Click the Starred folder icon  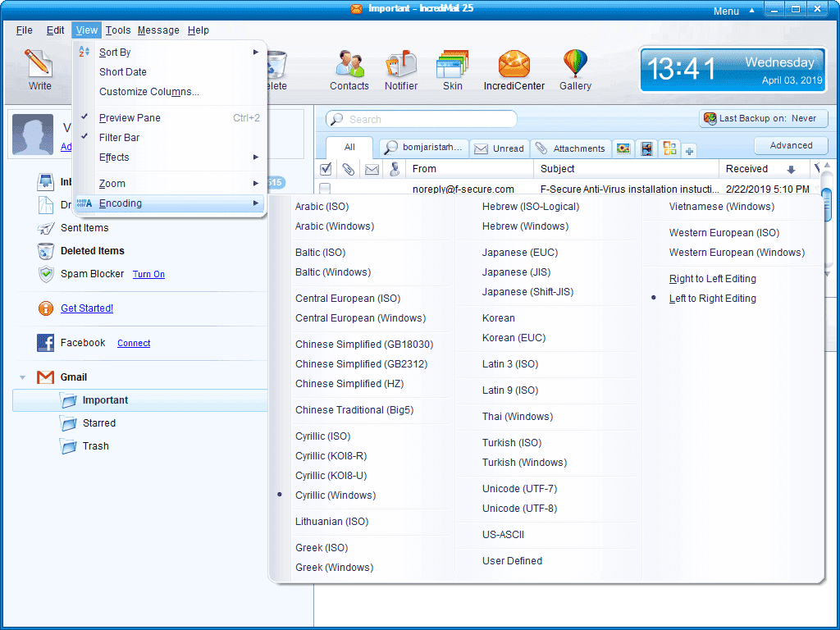69,423
